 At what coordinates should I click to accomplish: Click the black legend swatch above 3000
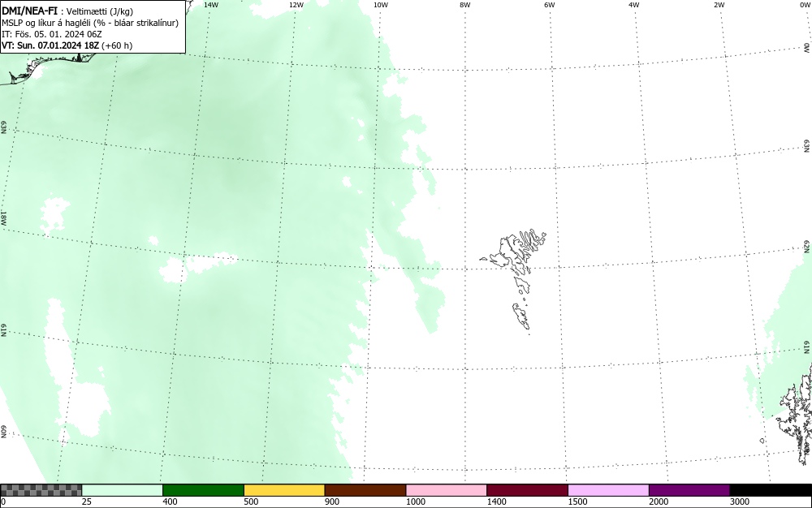pos(771,490)
